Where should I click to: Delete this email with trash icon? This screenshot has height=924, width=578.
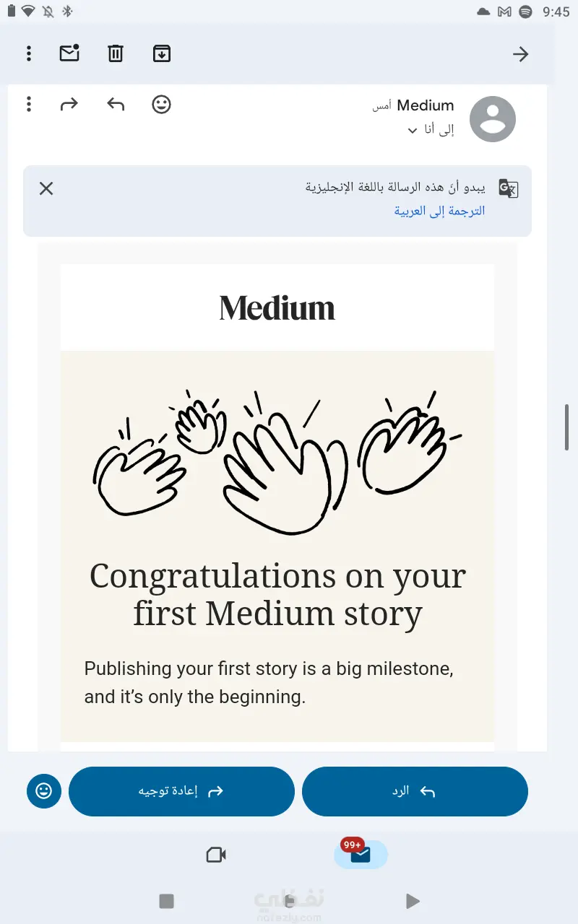coord(116,53)
